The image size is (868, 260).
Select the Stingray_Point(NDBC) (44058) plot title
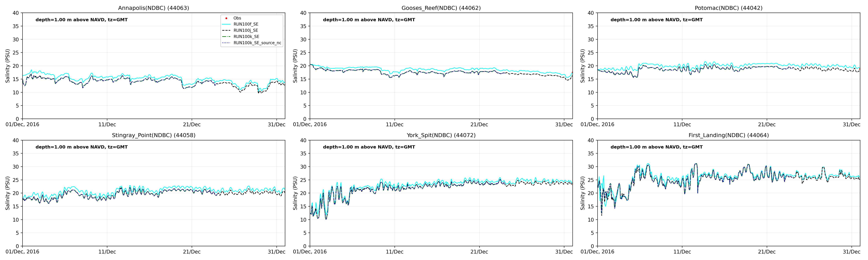(154, 135)
